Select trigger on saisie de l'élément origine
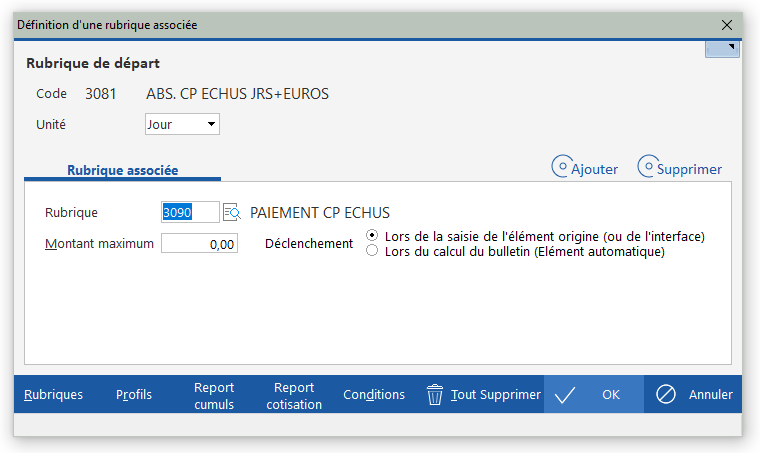Screen dimensions: 760x453 (372, 235)
